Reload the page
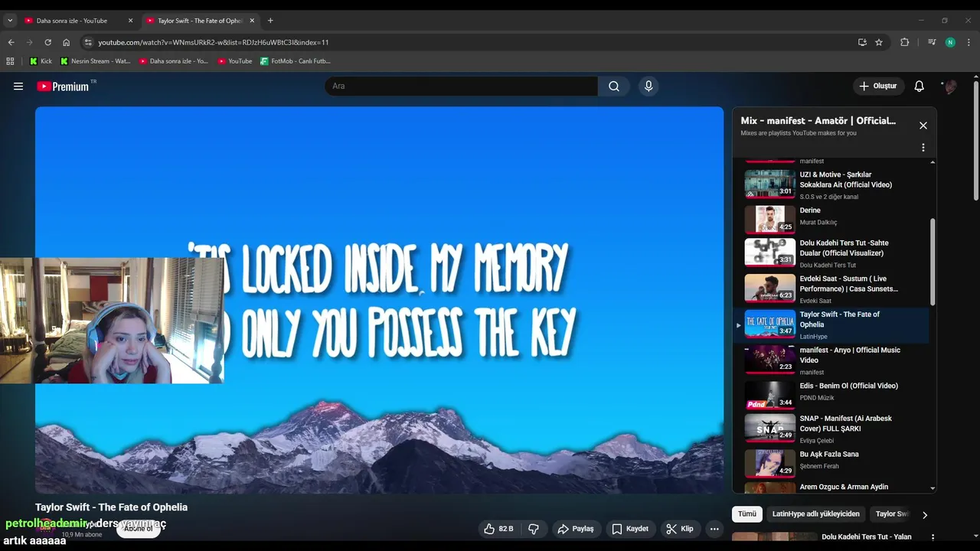980x551 pixels. click(x=47, y=42)
